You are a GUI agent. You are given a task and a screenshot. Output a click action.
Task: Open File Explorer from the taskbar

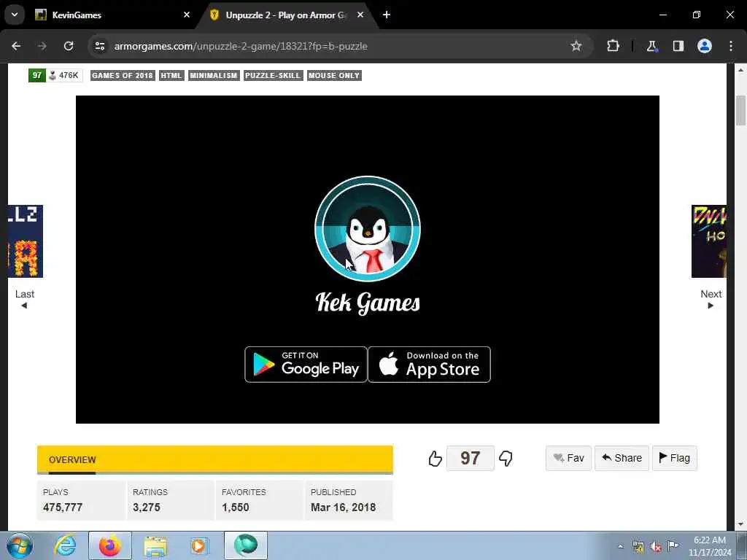[x=155, y=545]
